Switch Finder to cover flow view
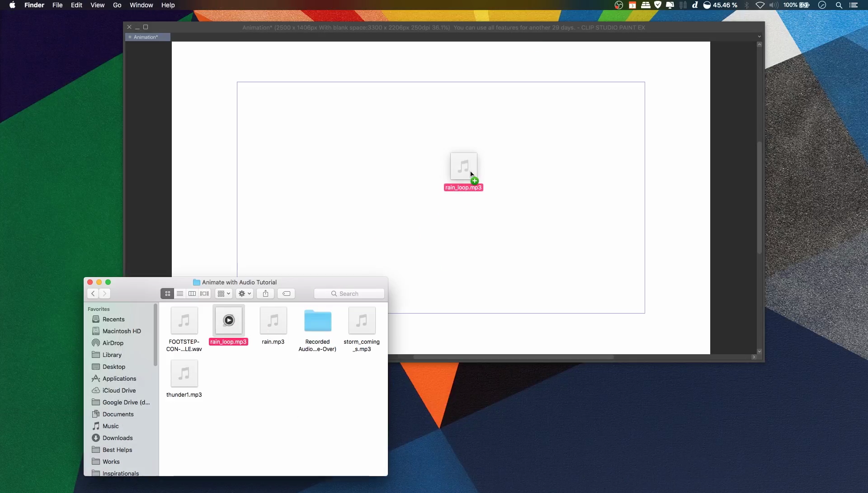Viewport: 868px width, 493px height. click(204, 294)
